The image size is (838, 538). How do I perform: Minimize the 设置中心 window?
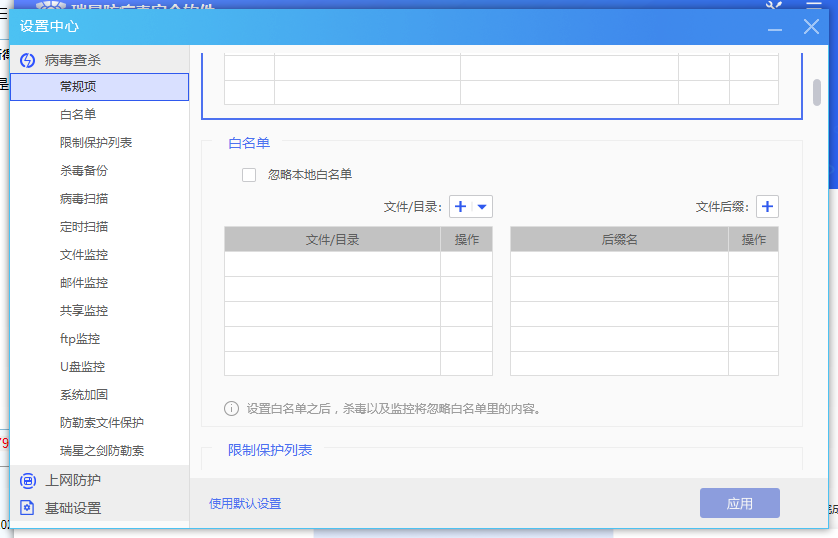[x=775, y=27]
